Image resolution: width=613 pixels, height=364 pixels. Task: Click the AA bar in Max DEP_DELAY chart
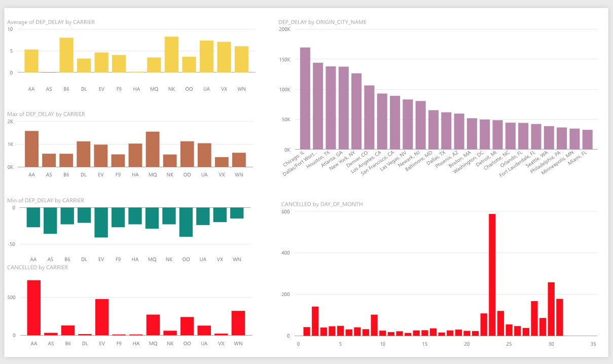pos(31,149)
